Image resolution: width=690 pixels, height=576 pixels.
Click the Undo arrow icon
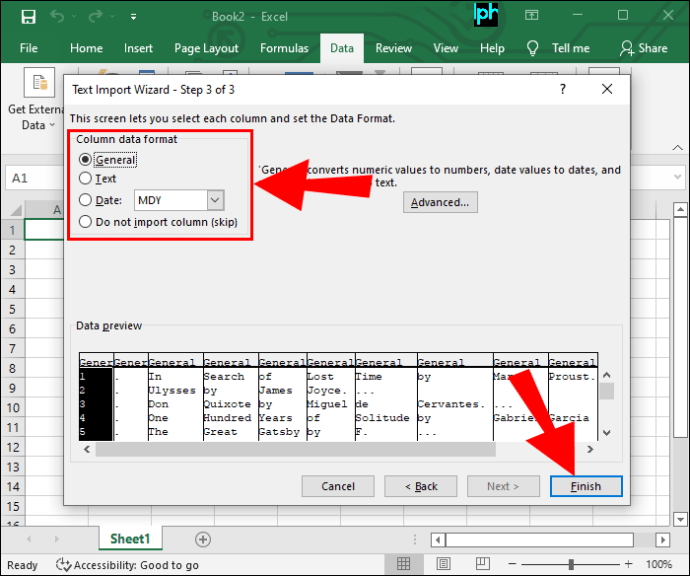pos(57,17)
